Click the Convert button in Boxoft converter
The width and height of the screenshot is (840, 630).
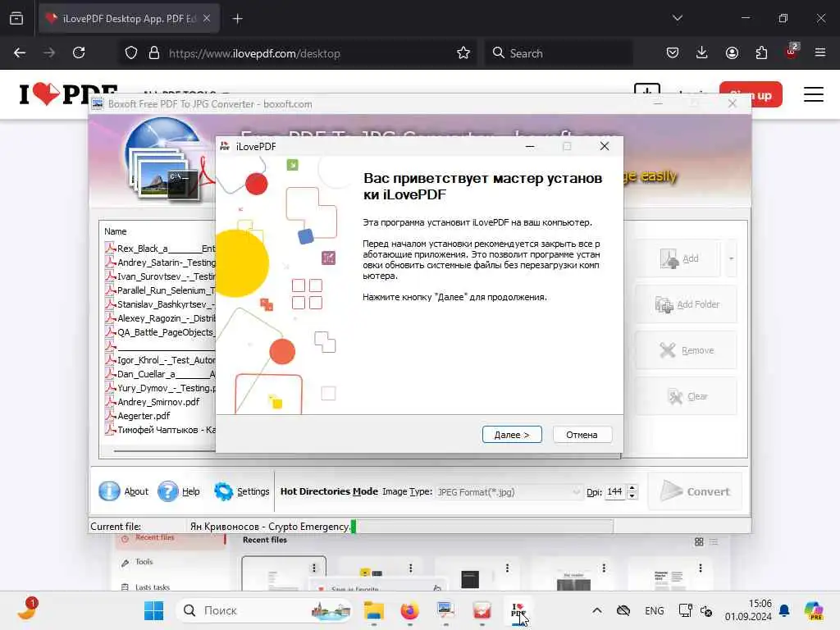pos(695,491)
